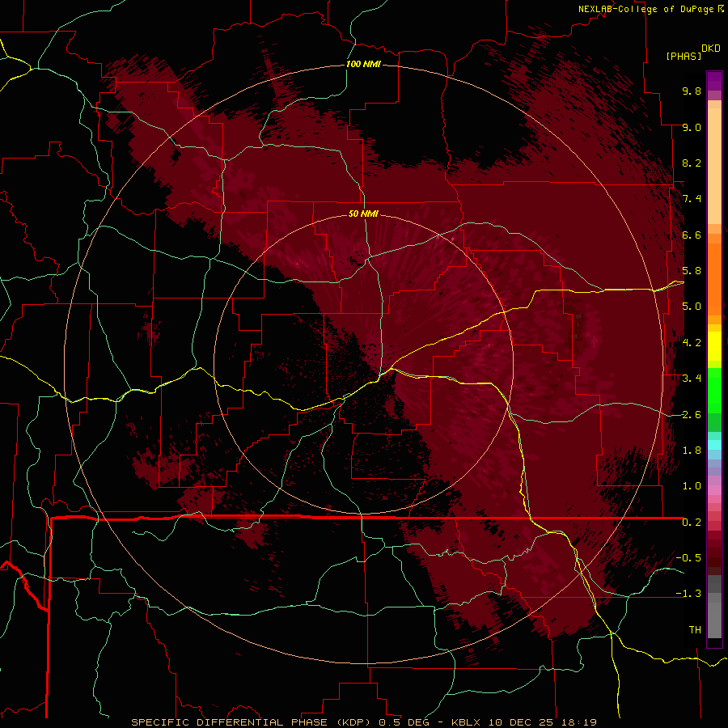The image size is (728, 728).
Task: Click the 9.0 value on the legend
Action: pos(692,128)
